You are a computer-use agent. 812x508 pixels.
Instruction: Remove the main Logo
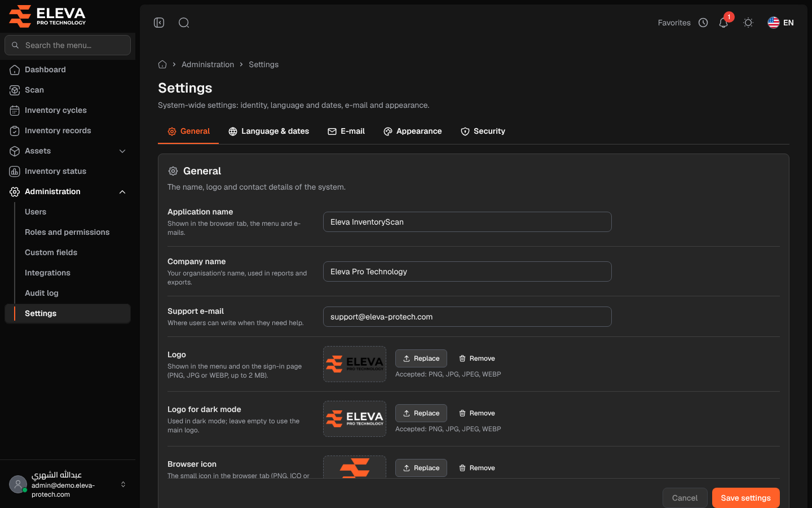point(477,358)
